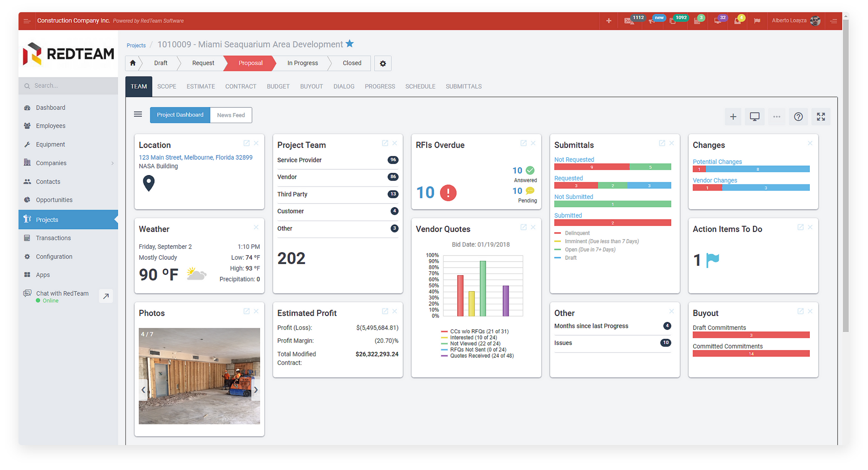This screenshot has height=470, width=868.
Task: Switch to the News Feed view
Action: point(231,115)
